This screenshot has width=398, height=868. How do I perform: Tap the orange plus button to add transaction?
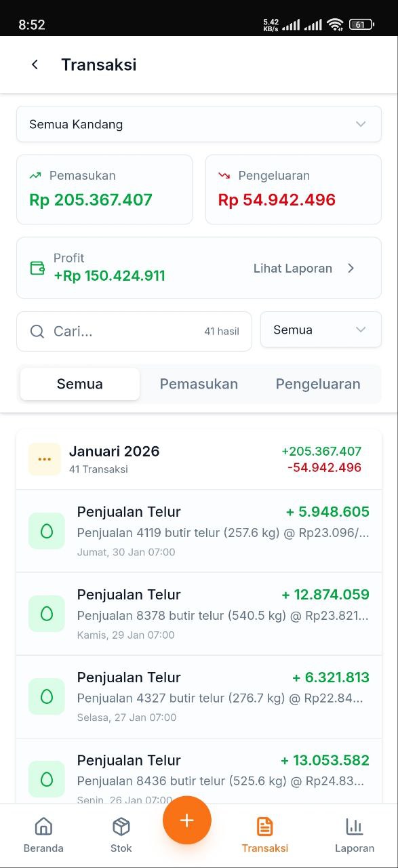(186, 820)
